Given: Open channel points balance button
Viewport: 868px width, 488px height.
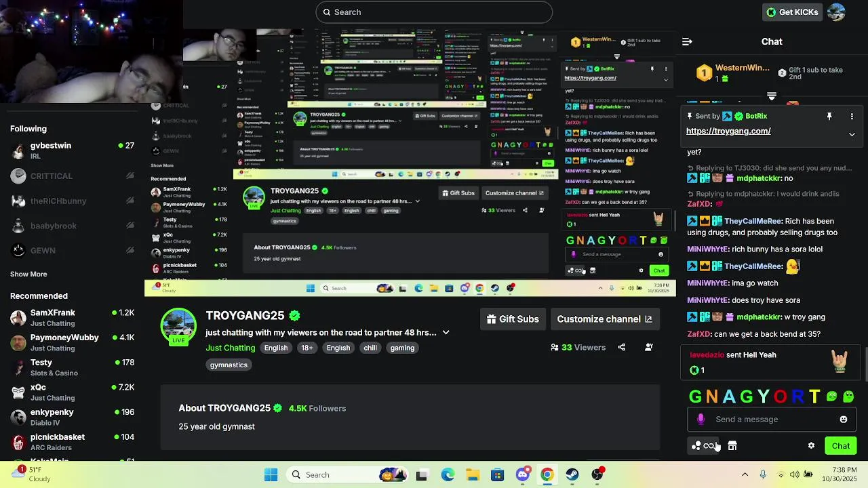Looking at the screenshot, I should (x=704, y=446).
